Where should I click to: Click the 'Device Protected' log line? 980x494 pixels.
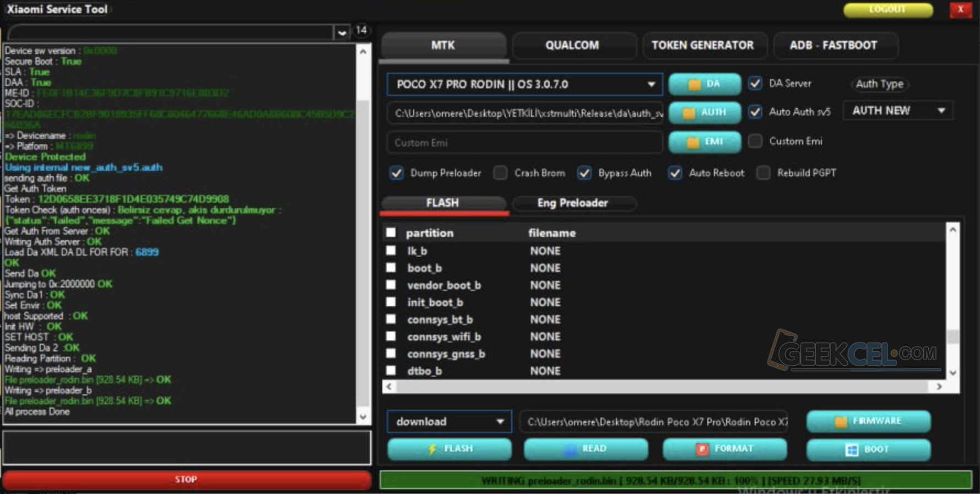45,156
